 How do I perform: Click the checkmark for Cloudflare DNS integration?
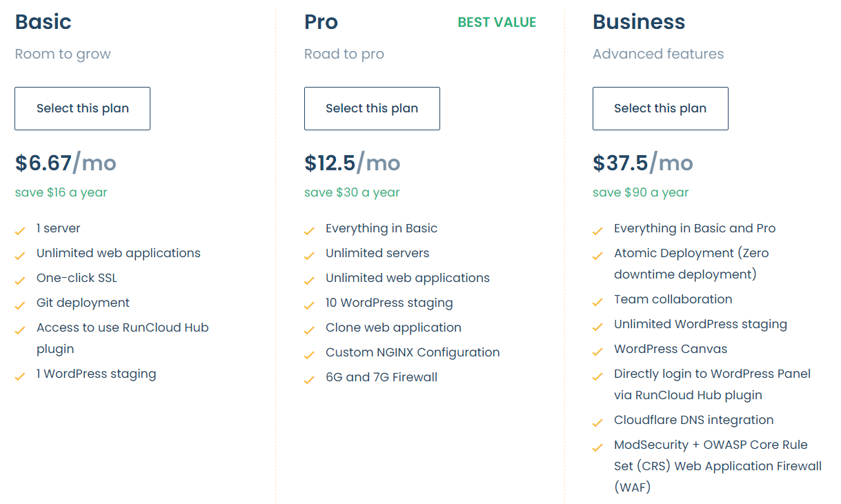tap(597, 421)
